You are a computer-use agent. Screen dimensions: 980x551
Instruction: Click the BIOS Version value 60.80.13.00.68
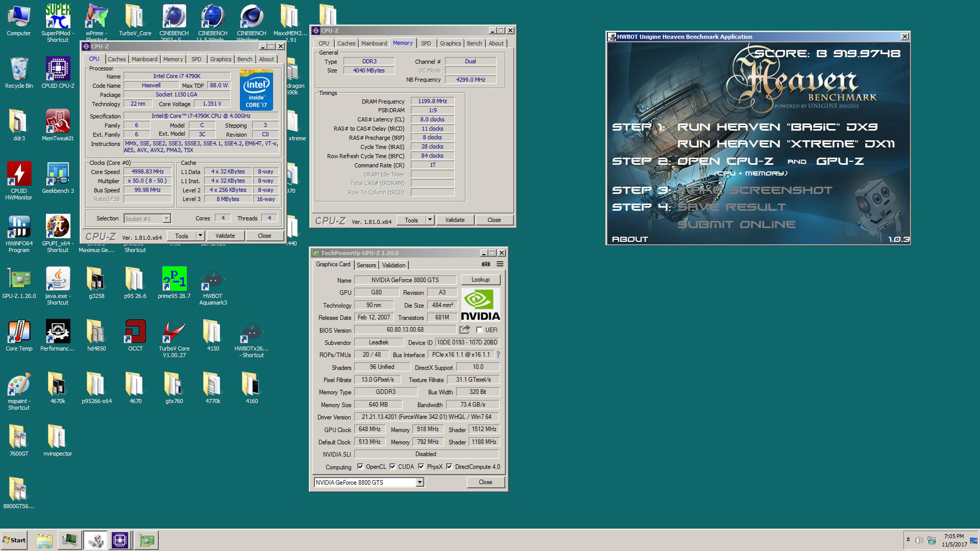(405, 330)
